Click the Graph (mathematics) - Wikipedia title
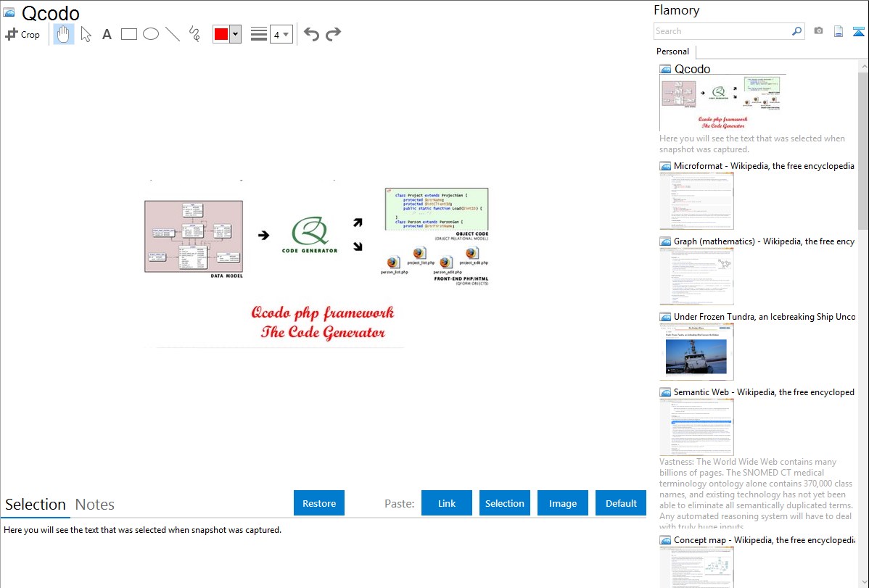 click(x=764, y=241)
